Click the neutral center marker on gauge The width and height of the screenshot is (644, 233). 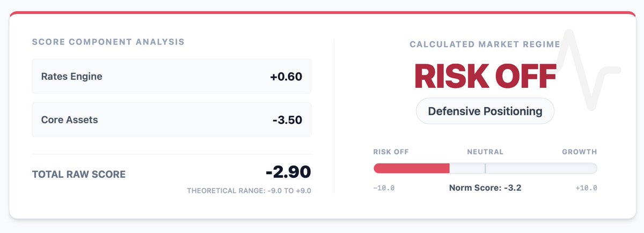pyautogui.click(x=485, y=169)
